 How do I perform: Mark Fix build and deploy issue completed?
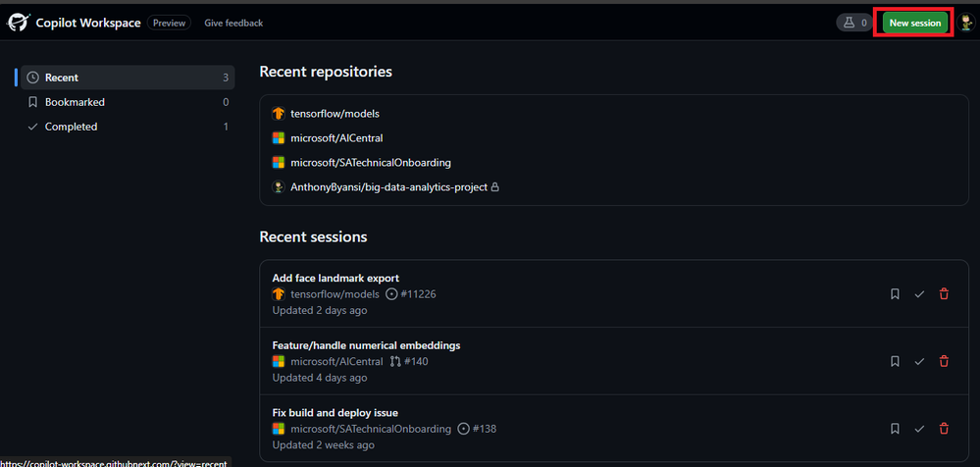[919, 428]
